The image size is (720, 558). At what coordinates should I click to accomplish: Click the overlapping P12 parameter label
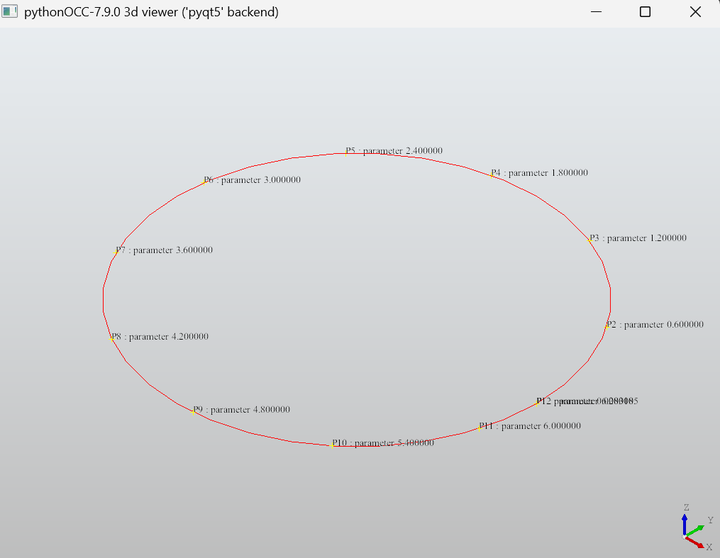587,401
